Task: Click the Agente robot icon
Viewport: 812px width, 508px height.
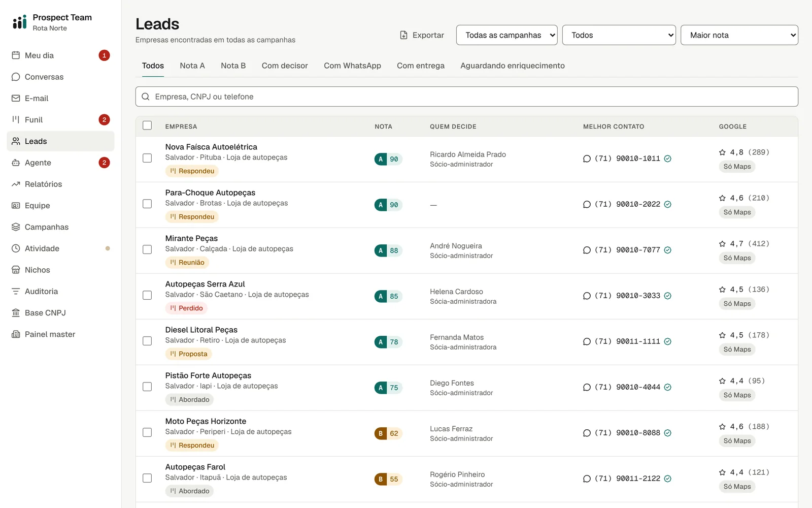Action: (16, 163)
